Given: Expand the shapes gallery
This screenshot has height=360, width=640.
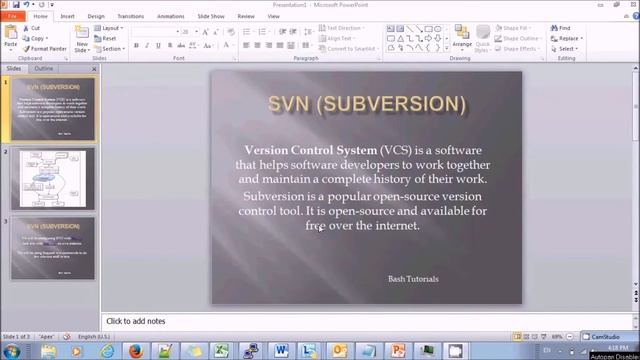Looking at the screenshot, I should click(x=447, y=48).
